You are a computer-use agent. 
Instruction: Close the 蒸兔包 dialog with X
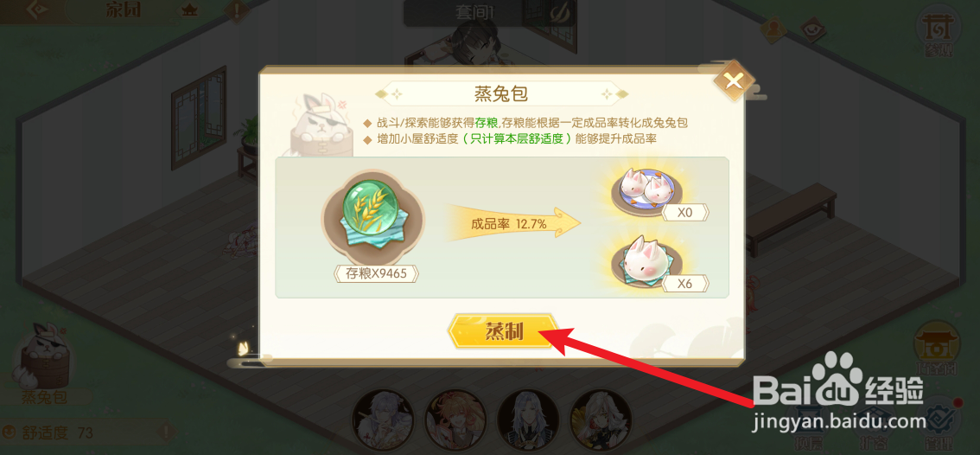734,80
